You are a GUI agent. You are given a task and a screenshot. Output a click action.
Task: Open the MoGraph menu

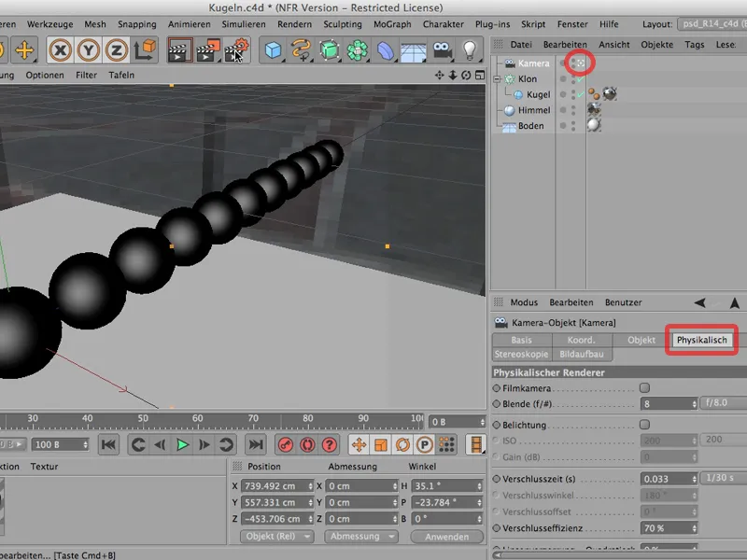pyautogui.click(x=392, y=22)
